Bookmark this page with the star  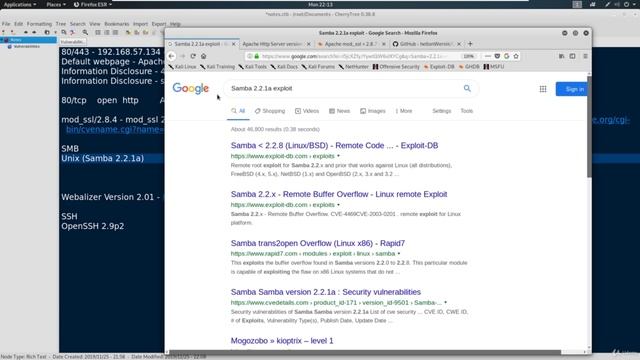point(516,56)
